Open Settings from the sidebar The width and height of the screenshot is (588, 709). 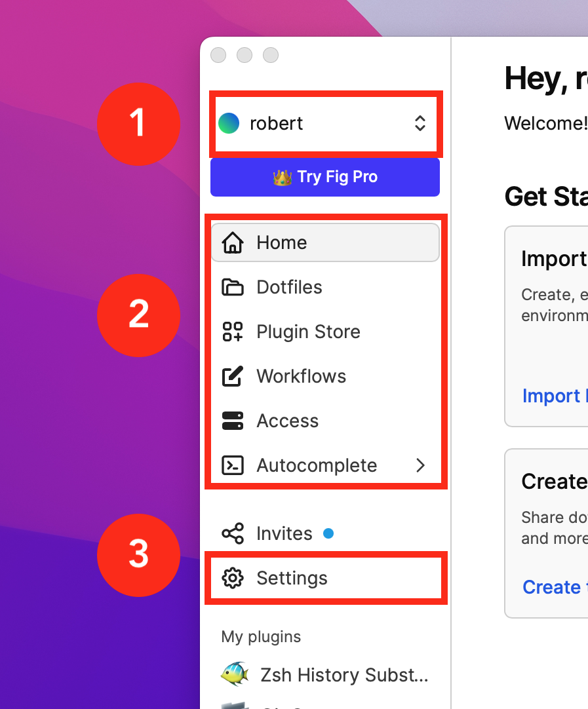pos(325,578)
